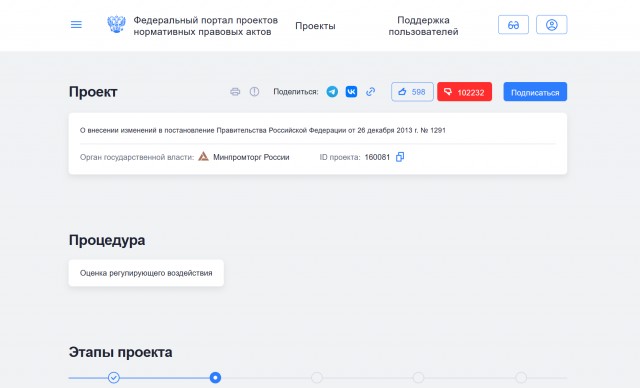This screenshot has width=640, height=388.
Task: Open Оценка регулирующего воздействия procedure card
Action: tap(146, 273)
